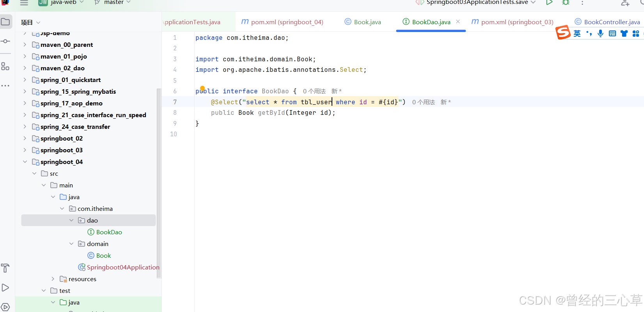Close the BookDao.java tab

(x=458, y=22)
